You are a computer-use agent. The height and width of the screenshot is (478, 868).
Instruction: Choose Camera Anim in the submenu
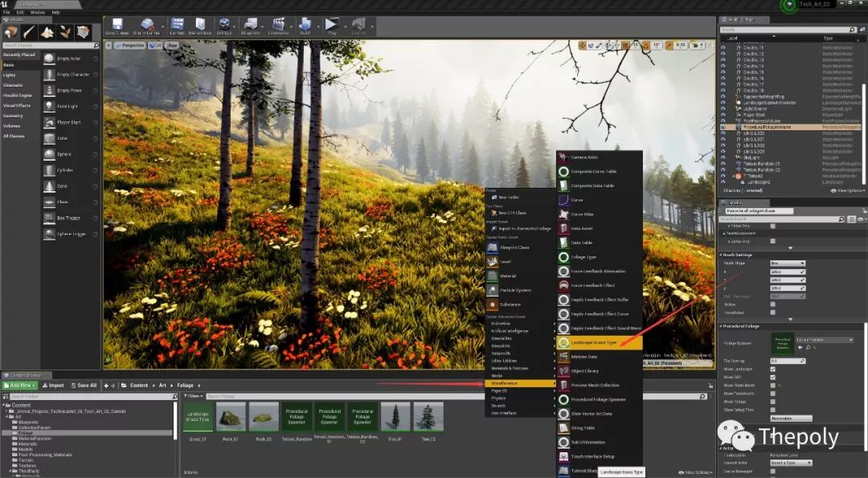600,157
